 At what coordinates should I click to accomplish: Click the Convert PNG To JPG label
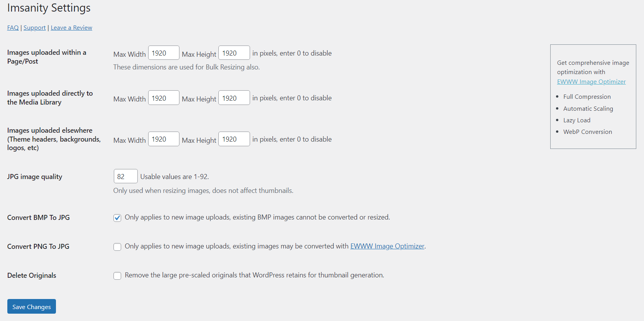[38, 247]
